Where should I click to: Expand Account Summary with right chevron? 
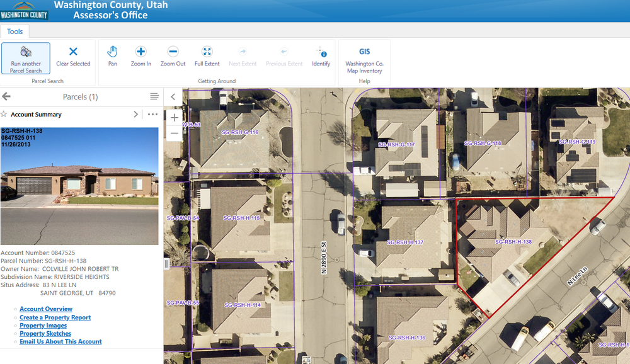pyautogui.click(x=135, y=115)
